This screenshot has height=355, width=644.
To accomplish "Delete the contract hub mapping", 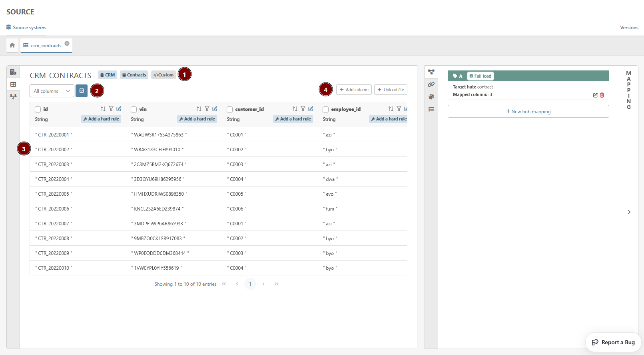I will pyautogui.click(x=602, y=95).
